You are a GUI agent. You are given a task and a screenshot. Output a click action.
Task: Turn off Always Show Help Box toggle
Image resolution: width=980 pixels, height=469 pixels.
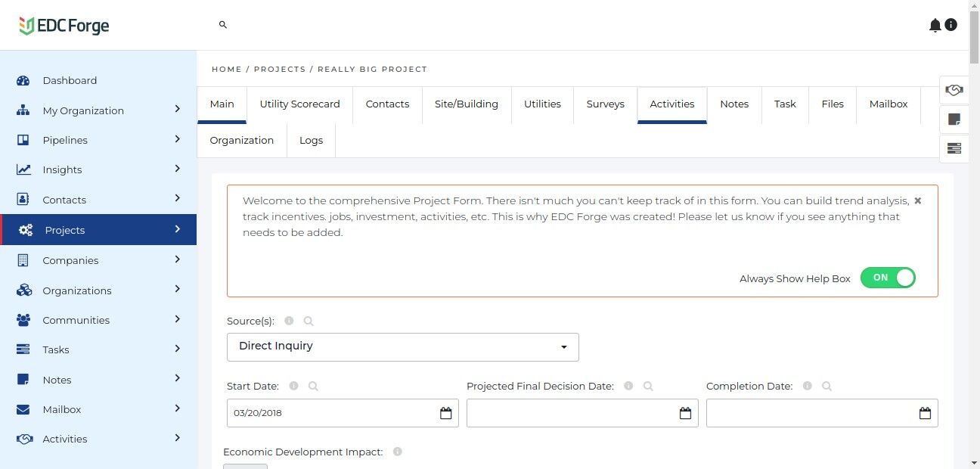pos(888,278)
